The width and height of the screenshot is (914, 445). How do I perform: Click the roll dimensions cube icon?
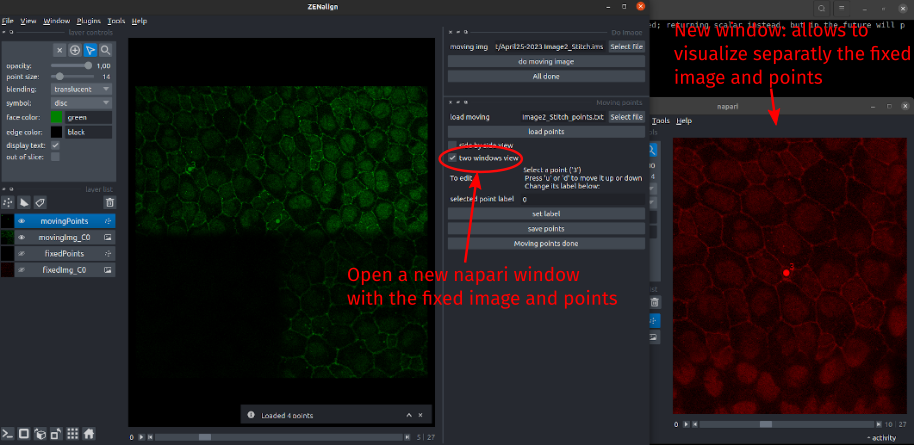tap(40, 433)
